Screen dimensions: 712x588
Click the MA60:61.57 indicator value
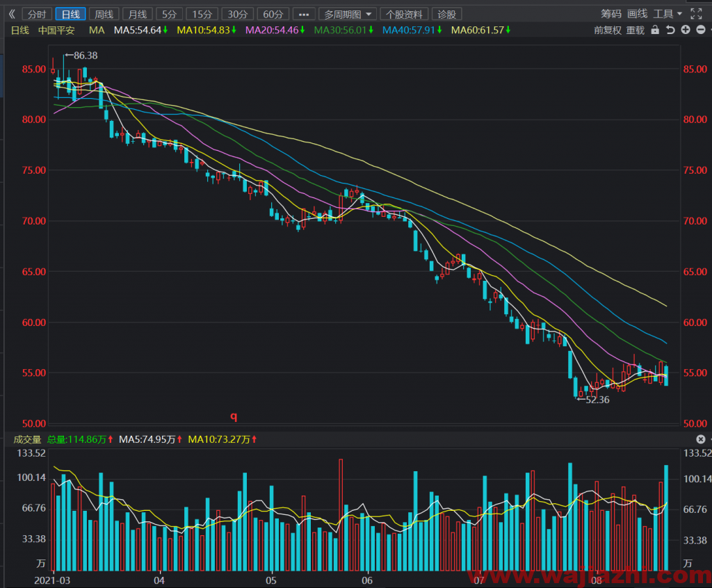point(478,30)
